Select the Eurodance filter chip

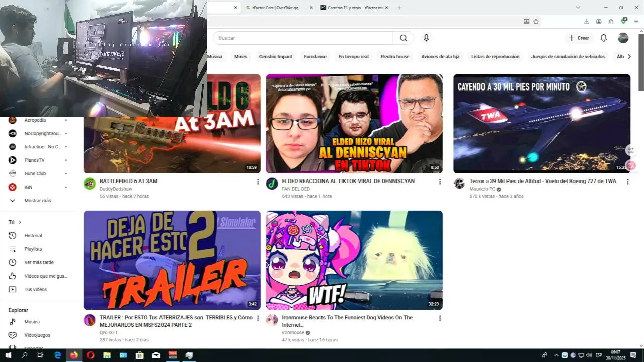coord(315,57)
